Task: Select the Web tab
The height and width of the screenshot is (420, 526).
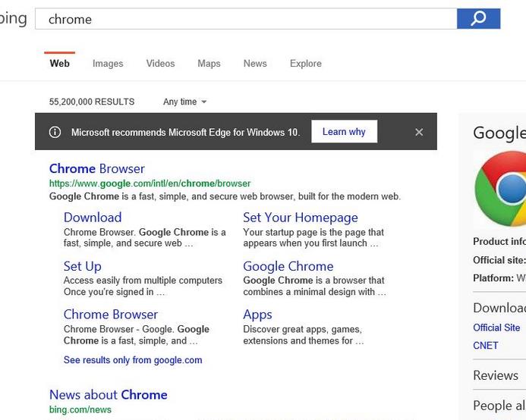Action: (60, 64)
